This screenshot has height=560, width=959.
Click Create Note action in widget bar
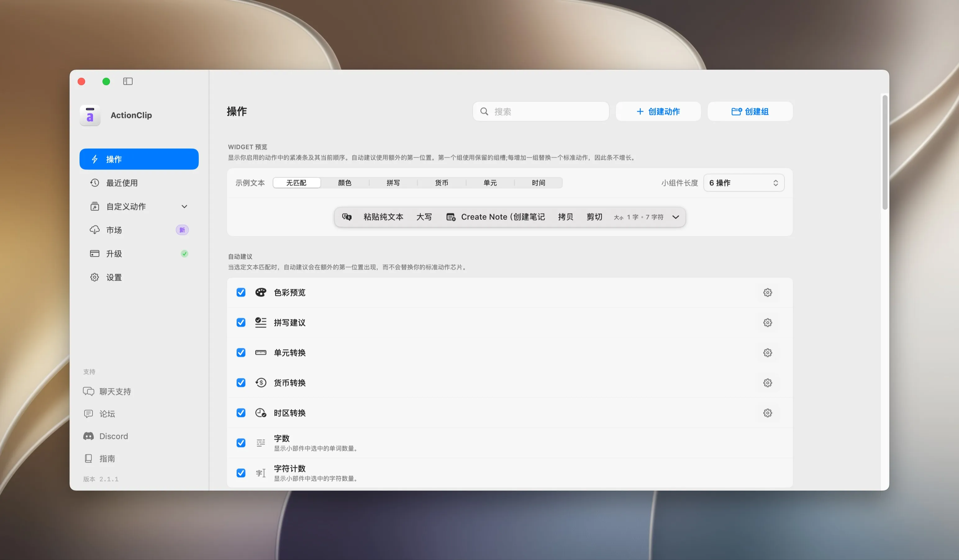click(x=495, y=217)
